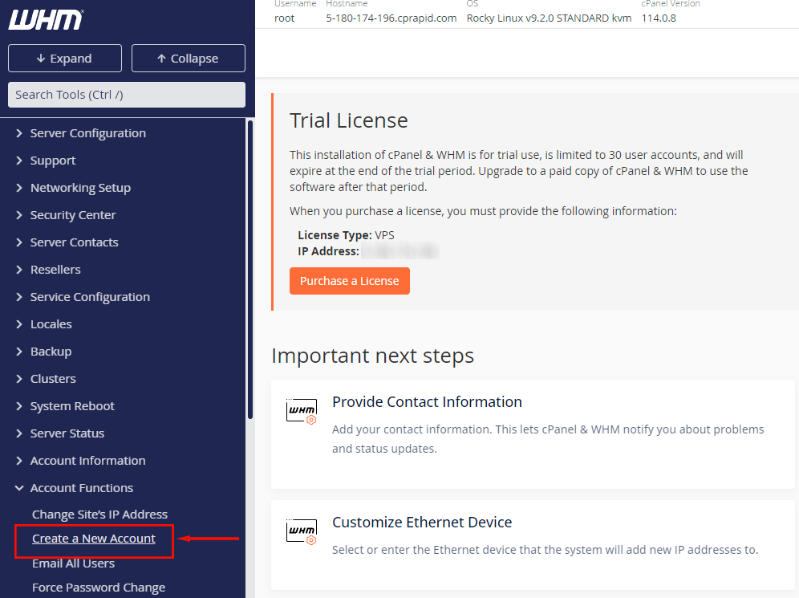Expand the Networking Setup section
Screen dimensions: 799x598
tap(80, 188)
